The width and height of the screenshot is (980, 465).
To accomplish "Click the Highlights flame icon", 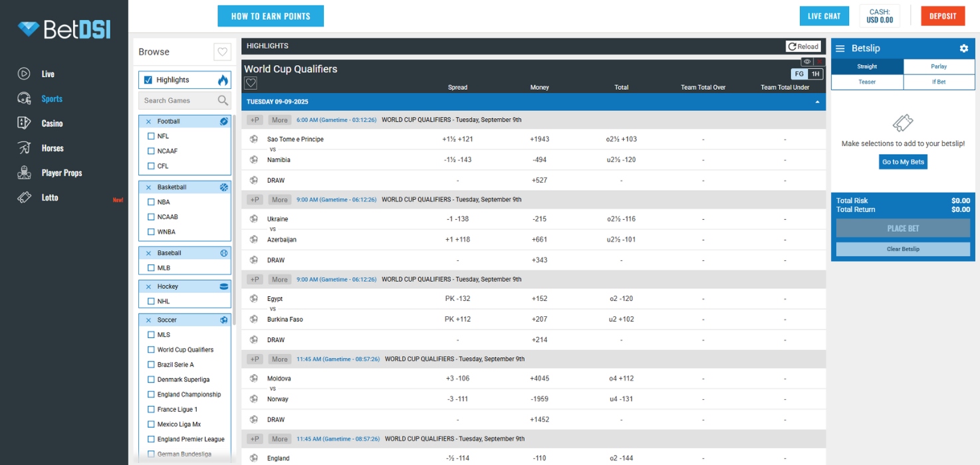I will pyautogui.click(x=223, y=80).
